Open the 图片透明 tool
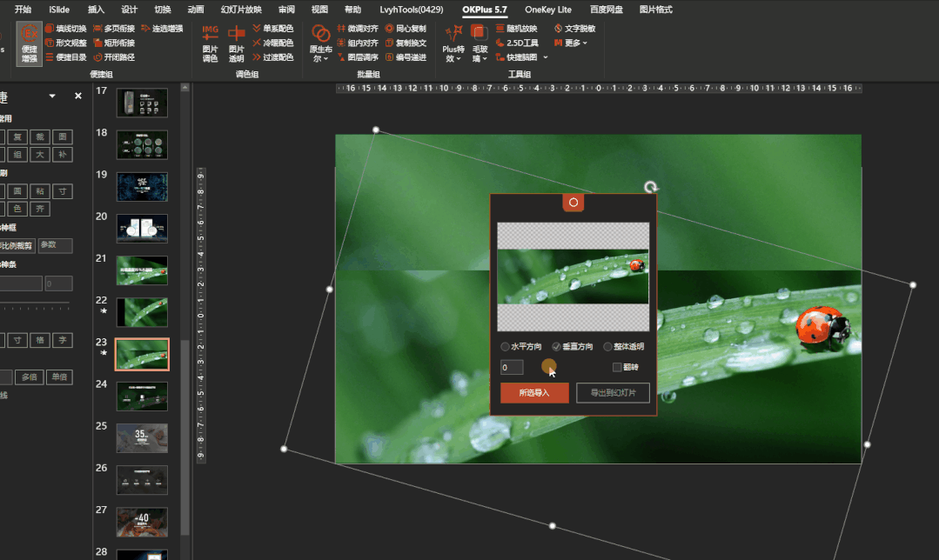 click(x=237, y=43)
